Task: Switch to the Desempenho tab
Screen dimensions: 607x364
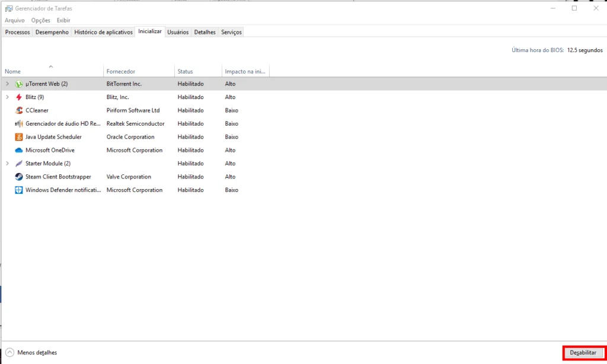Action: [x=52, y=32]
